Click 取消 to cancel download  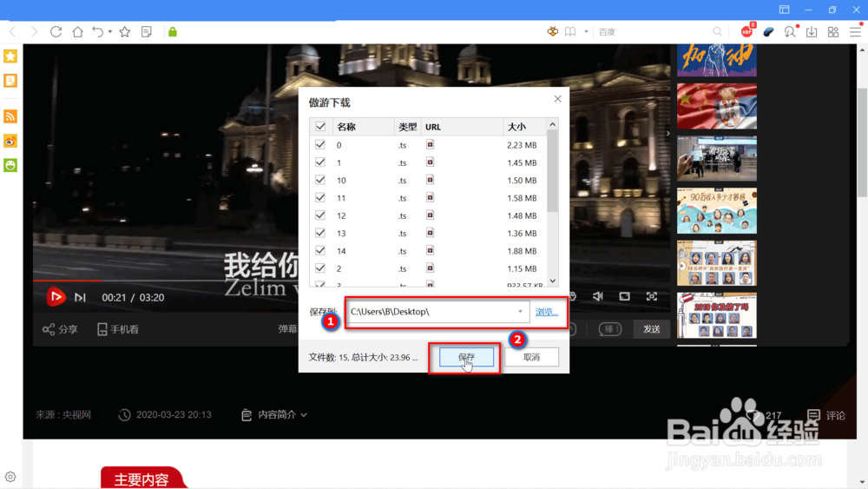(x=531, y=357)
